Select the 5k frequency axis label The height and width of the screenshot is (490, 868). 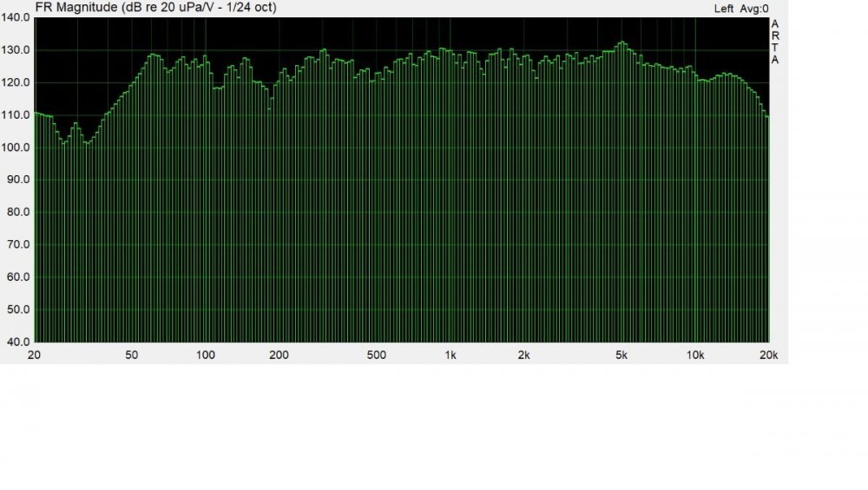coord(621,355)
